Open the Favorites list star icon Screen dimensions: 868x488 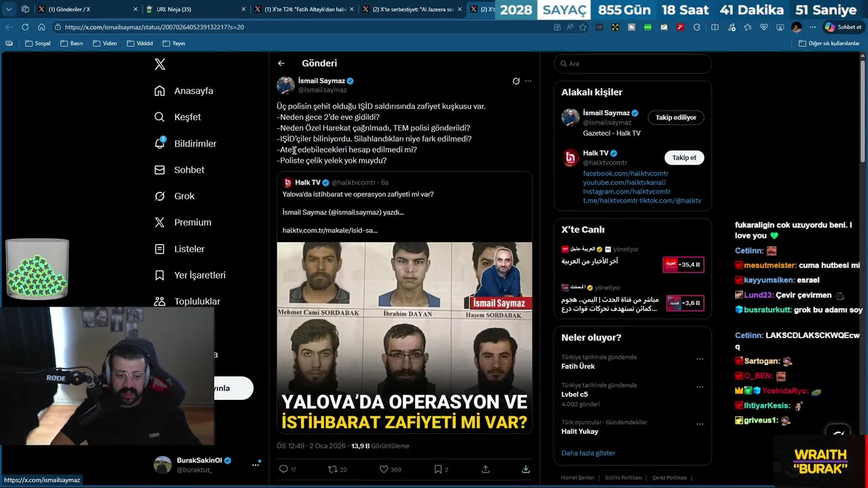pyautogui.click(x=747, y=27)
